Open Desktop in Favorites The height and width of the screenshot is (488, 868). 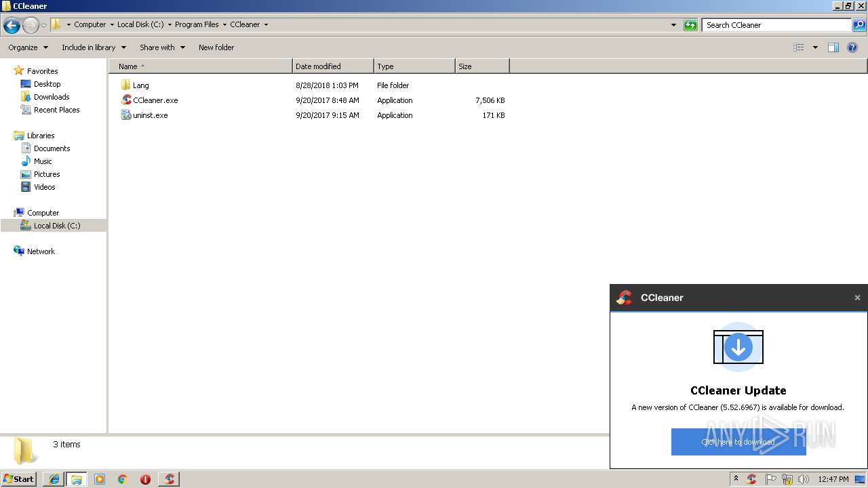[x=47, y=84]
